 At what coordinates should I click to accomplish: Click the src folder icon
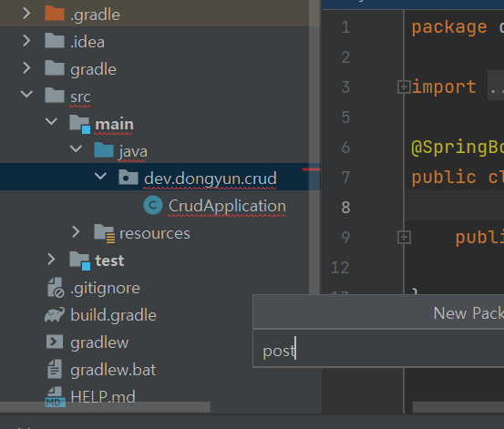[x=55, y=95]
